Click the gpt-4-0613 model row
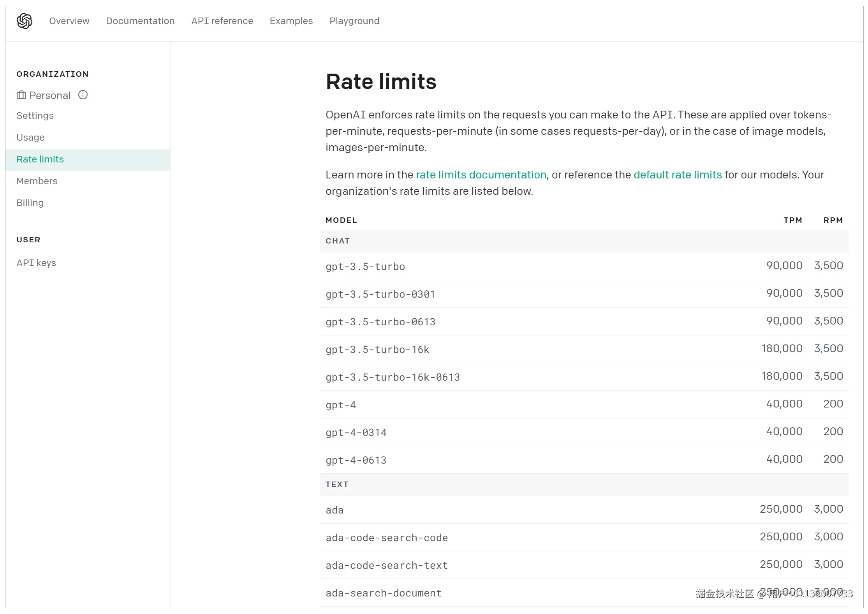Screen dimensions: 868x614 (584, 460)
